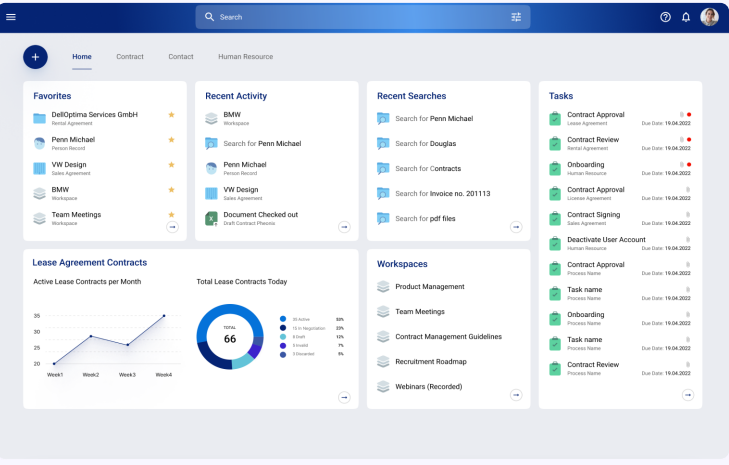Expand Recent Searches with arrow button
The width and height of the screenshot is (729, 465).
516,227
